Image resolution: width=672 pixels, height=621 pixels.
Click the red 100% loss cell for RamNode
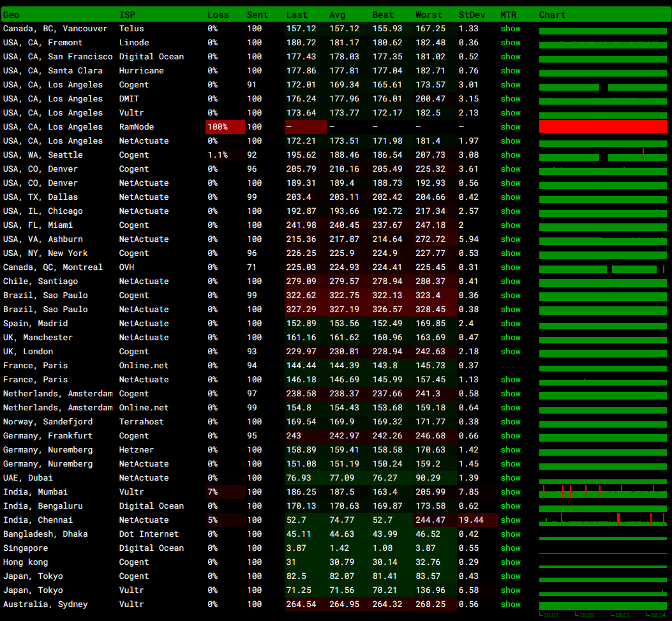pos(225,127)
